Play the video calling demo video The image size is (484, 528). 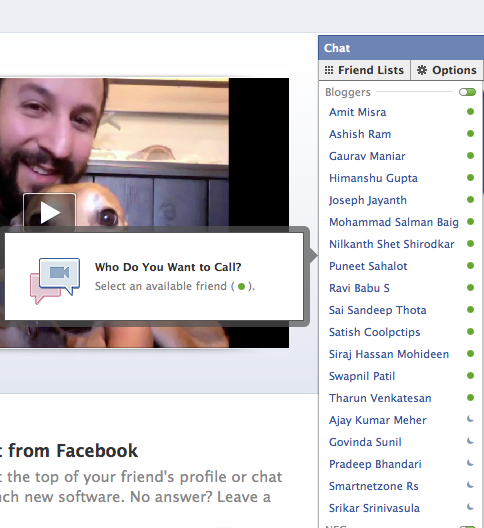pyautogui.click(x=50, y=212)
